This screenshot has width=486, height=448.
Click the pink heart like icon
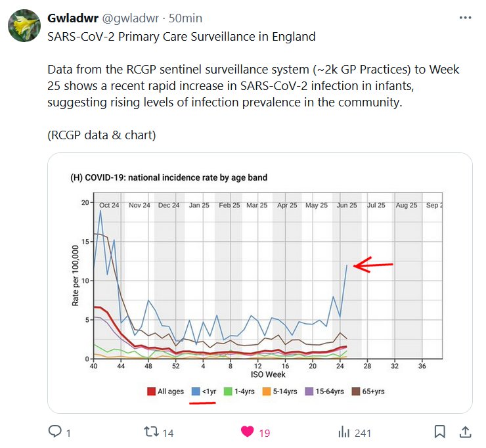pos(247,432)
